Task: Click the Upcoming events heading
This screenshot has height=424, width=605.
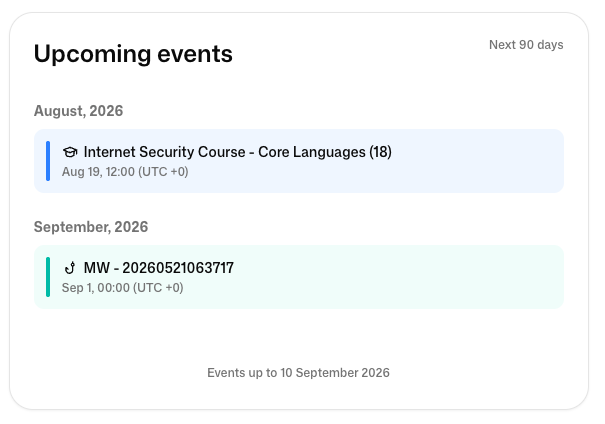Action: [133, 53]
